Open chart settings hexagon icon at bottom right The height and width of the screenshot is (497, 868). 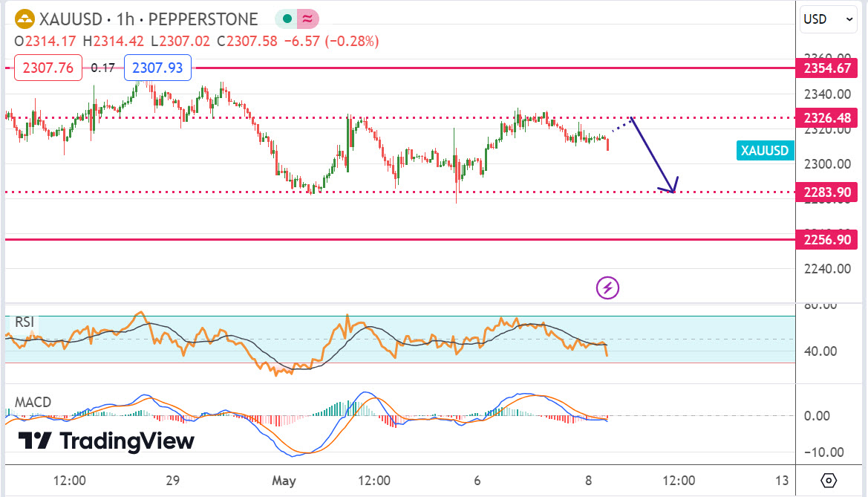pos(829,480)
